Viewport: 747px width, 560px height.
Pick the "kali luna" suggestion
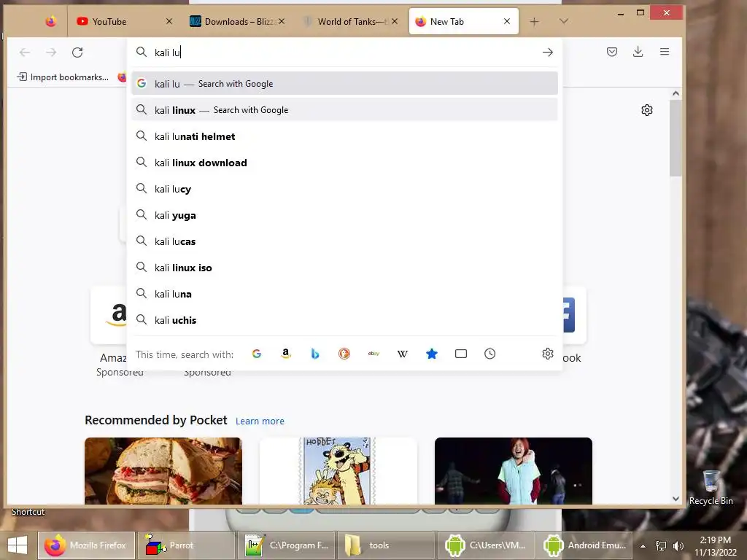coord(344,294)
